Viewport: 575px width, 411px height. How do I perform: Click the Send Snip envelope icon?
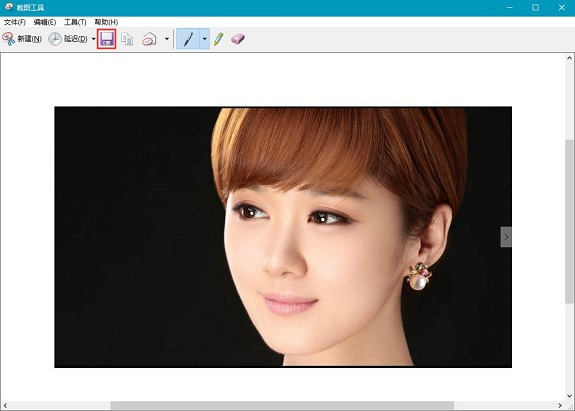tap(149, 39)
